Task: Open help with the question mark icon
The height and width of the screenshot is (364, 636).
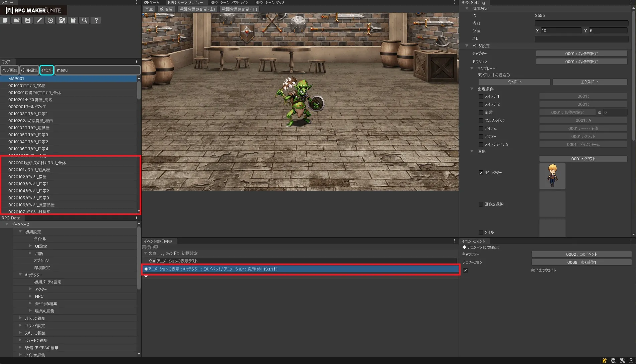Action: point(96,20)
